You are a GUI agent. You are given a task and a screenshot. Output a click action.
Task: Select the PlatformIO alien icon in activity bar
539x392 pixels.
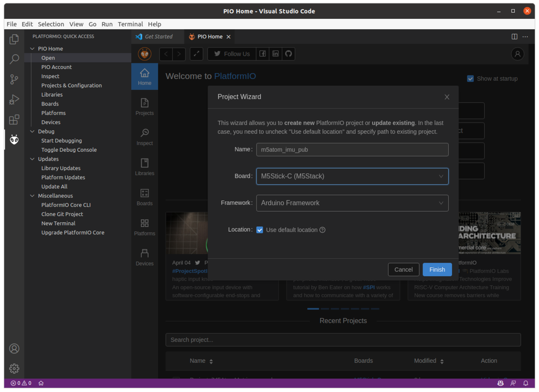click(x=14, y=140)
